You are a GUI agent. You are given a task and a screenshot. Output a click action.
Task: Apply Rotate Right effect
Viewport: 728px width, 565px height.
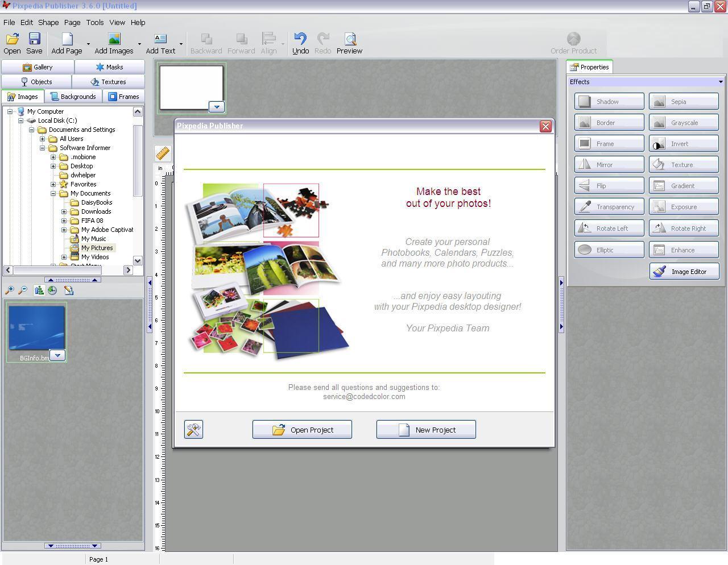pyautogui.click(x=684, y=229)
